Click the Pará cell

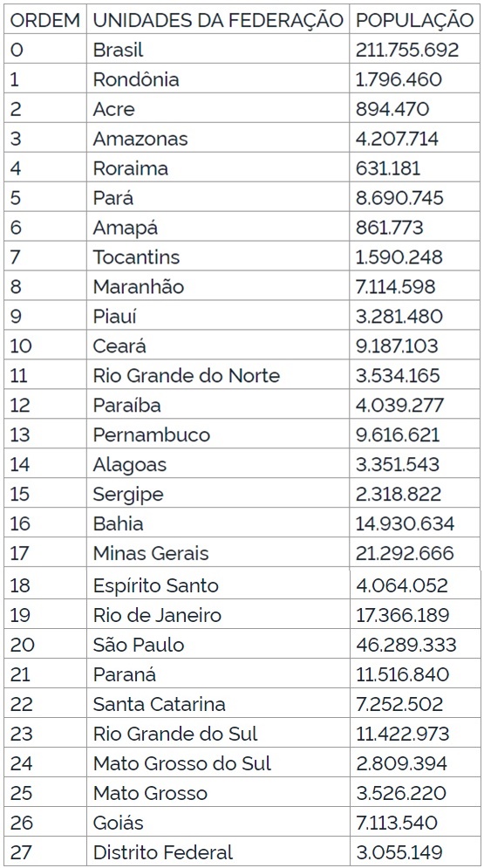coord(218,198)
